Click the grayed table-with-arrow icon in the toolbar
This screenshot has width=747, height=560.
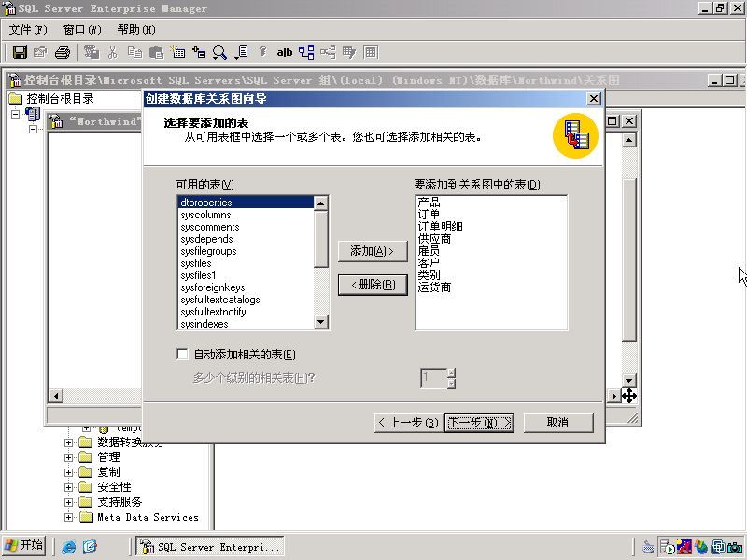[349, 52]
